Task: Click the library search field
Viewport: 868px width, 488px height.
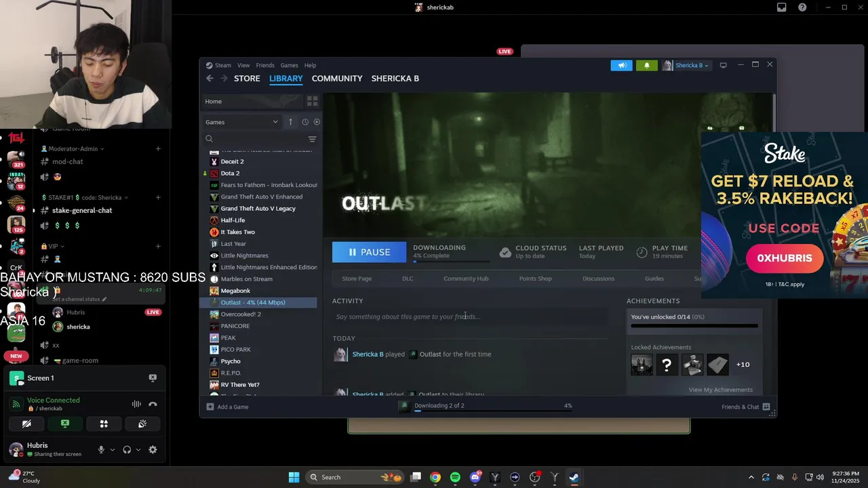Action: point(254,139)
